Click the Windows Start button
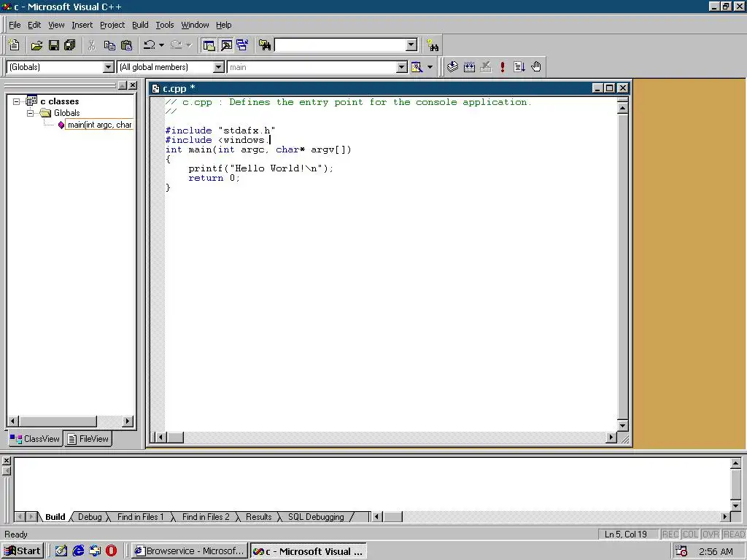This screenshot has height=560, width=747. (23, 551)
